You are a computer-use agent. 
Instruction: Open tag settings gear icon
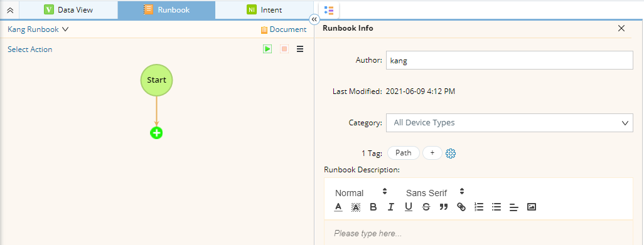451,154
